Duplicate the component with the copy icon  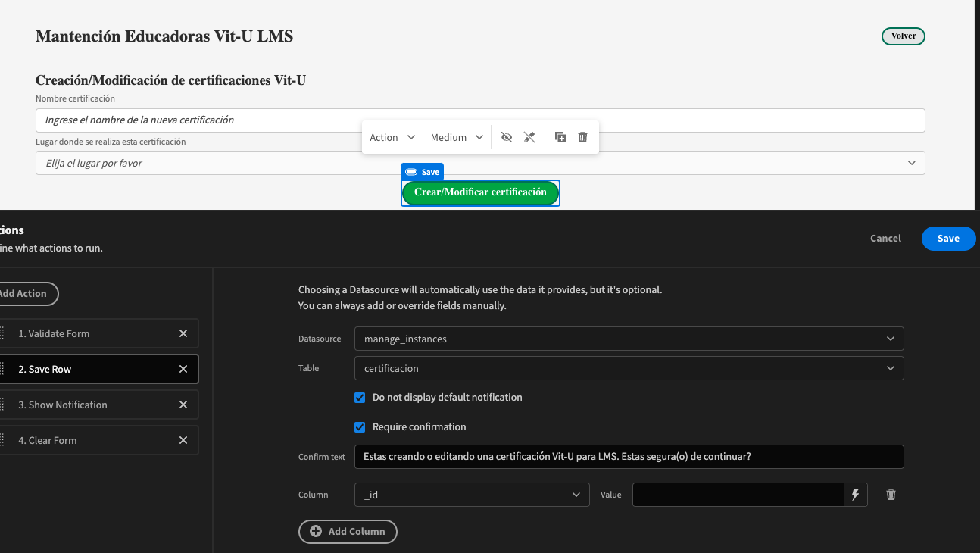point(560,137)
